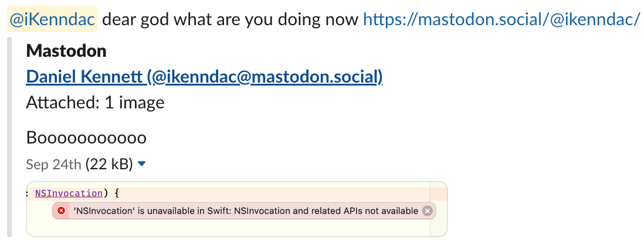Click the empty yellow area below the error
This screenshot has height=246, width=644.
(x=235, y=228)
